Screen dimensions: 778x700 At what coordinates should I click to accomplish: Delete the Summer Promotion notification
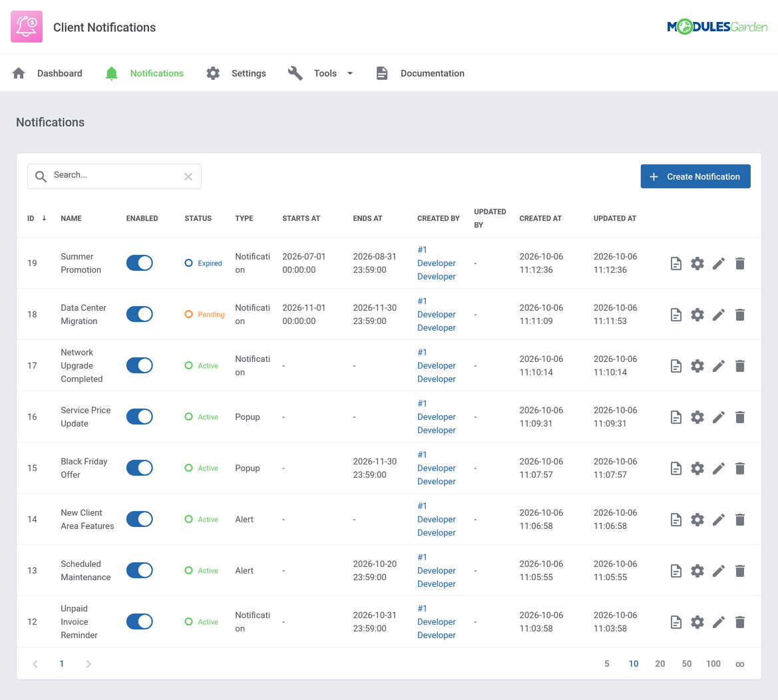[740, 263]
